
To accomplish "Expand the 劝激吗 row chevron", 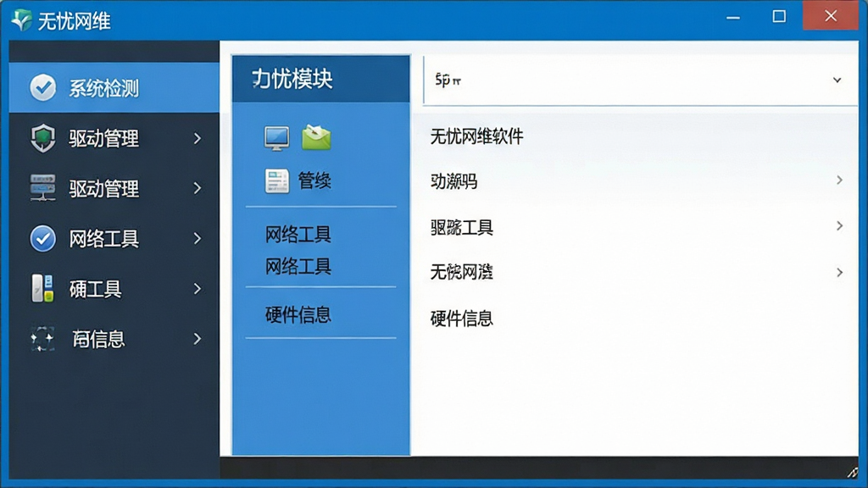I will pyautogui.click(x=840, y=180).
